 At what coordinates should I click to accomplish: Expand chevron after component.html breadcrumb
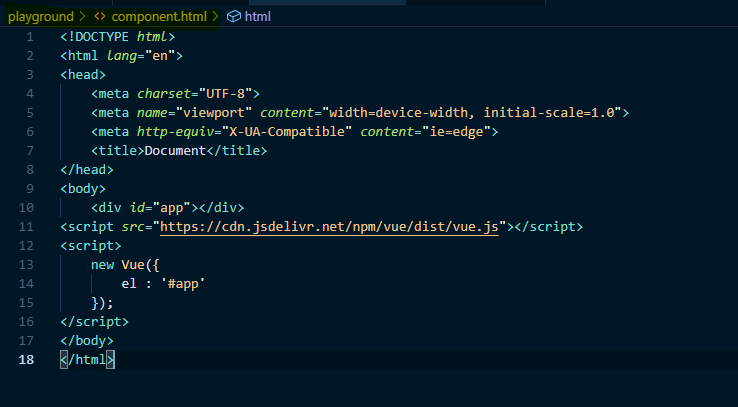[216, 17]
